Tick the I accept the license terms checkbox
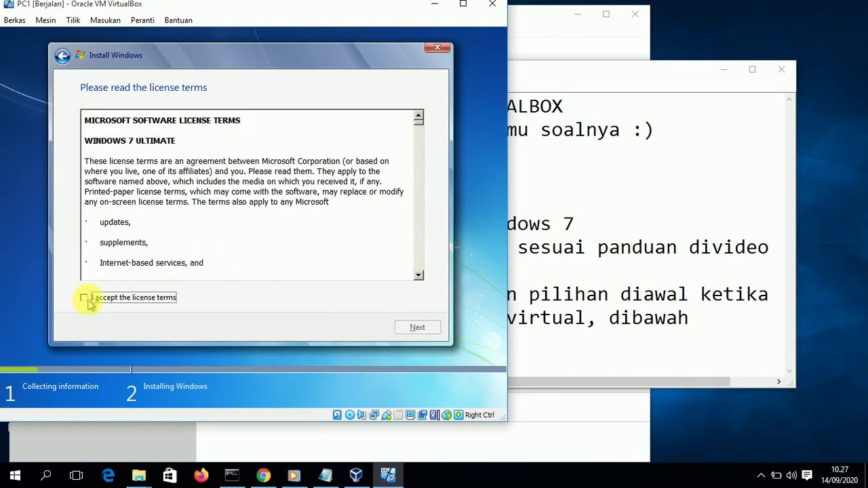 84,298
